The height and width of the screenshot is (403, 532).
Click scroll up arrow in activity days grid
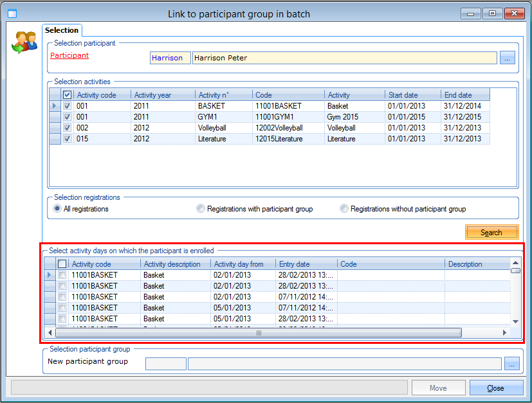(515, 263)
